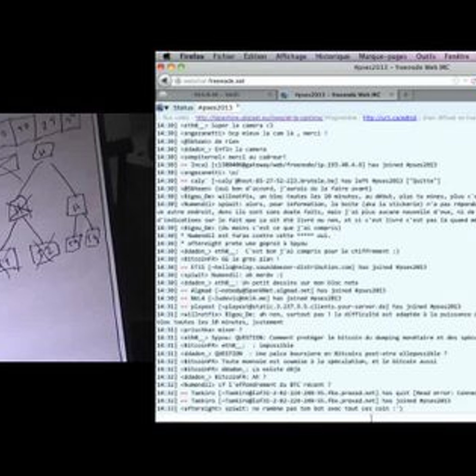Open the Outils menu
The image size is (476, 476).
coord(426,56)
